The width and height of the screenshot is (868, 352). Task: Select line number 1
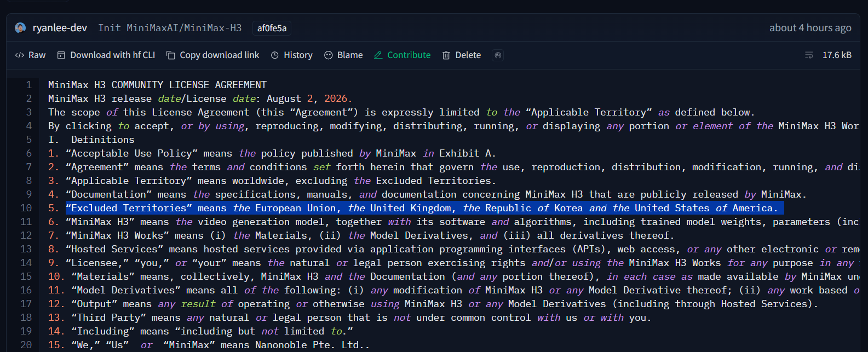28,85
